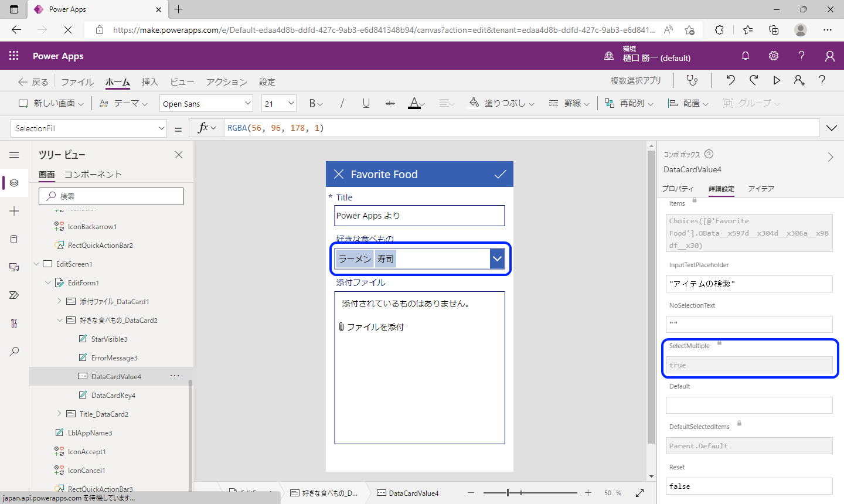
Task: Click the form submit checkmark icon
Action: (500, 174)
